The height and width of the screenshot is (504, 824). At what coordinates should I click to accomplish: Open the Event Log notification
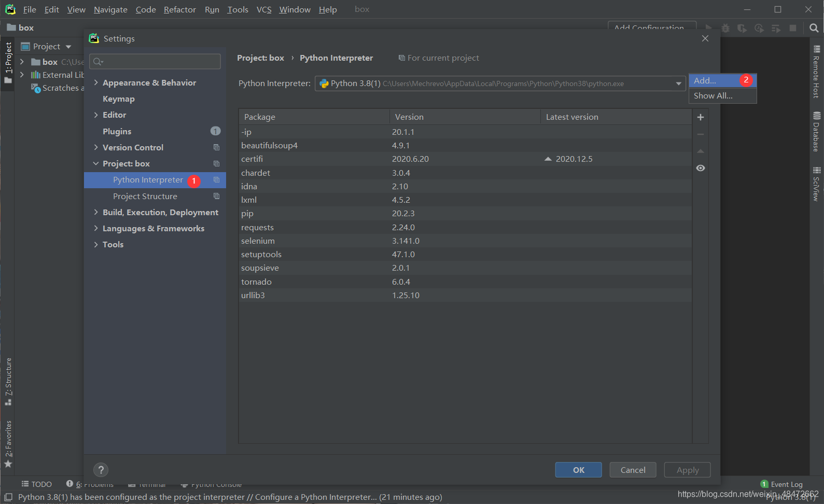coord(781,484)
